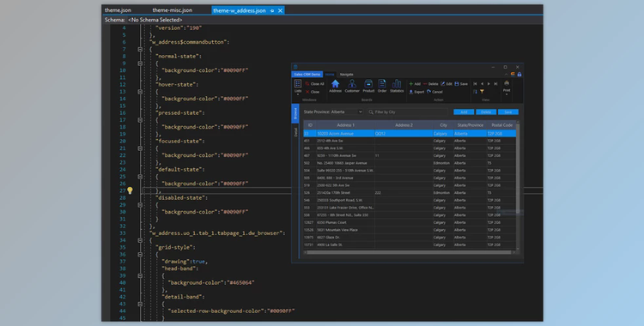The height and width of the screenshot is (326, 644).
Task: Click the Save disk ribbon action
Action: (x=461, y=84)
